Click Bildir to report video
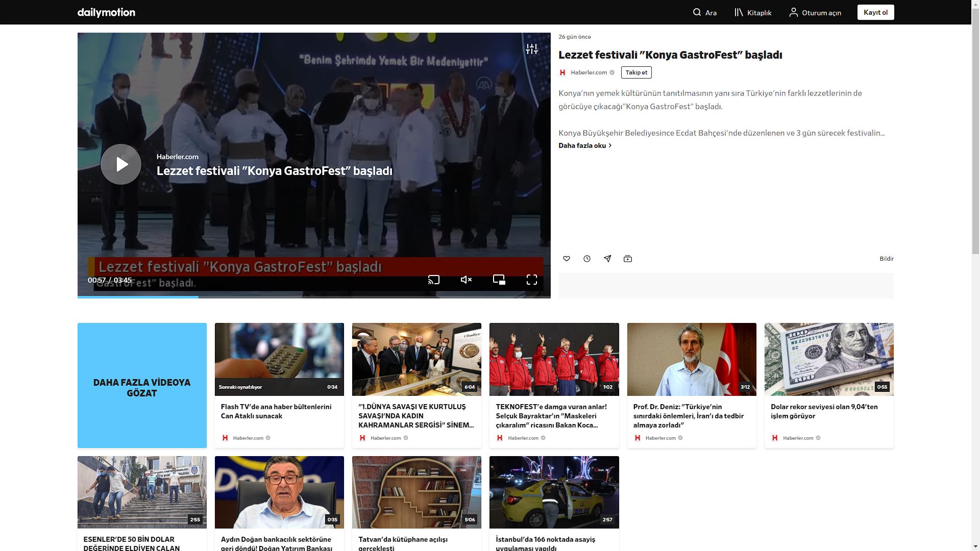 [887, 259]
